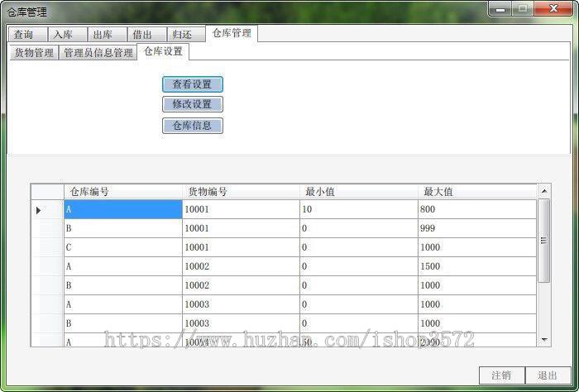Sort by 仓库编号 column header
Viewport: 579px width, 392px height.
(123, 192)
